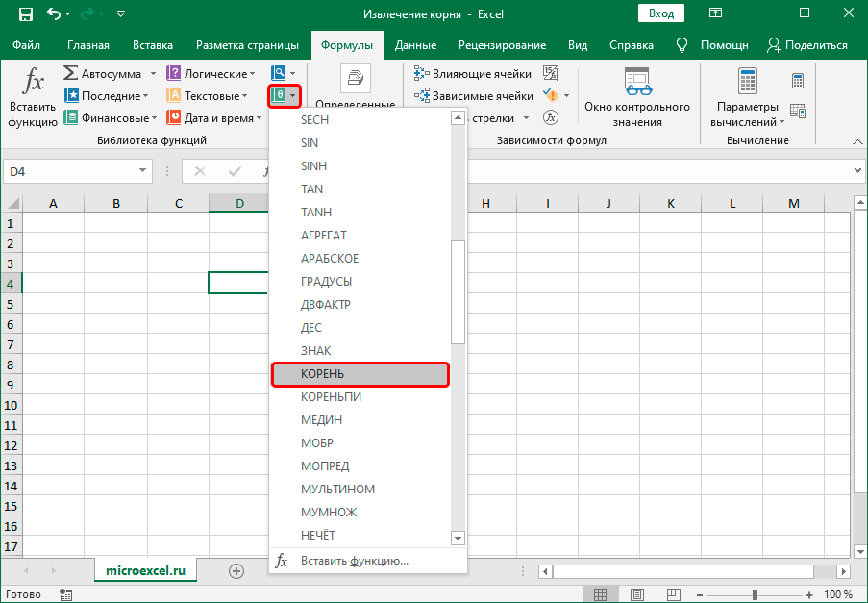The width and height of the screenshot is (868, 603).
Task: Select КОРЕНЬ from the function list
Action: point(360,374)
